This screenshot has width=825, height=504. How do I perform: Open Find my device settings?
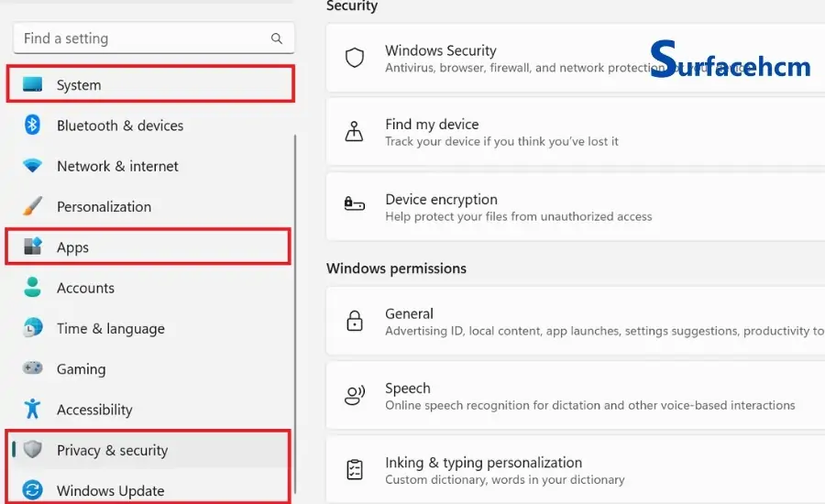tap(576, 132)
